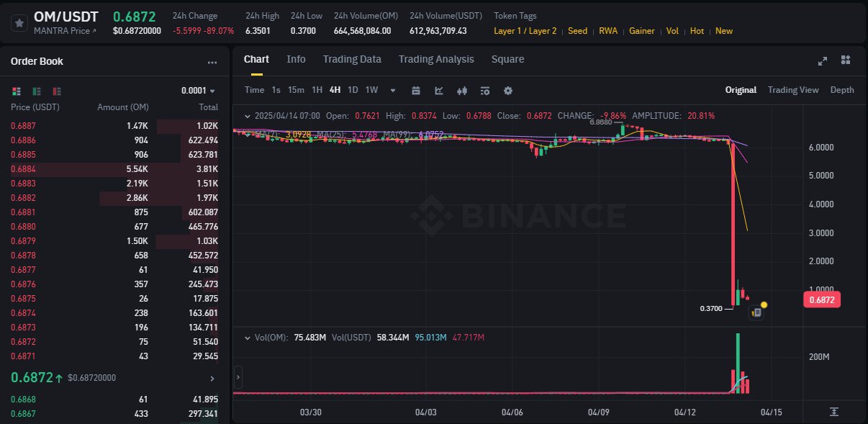
Task: Open the MANTRA Price link
Action: click(x=65, y=31)
